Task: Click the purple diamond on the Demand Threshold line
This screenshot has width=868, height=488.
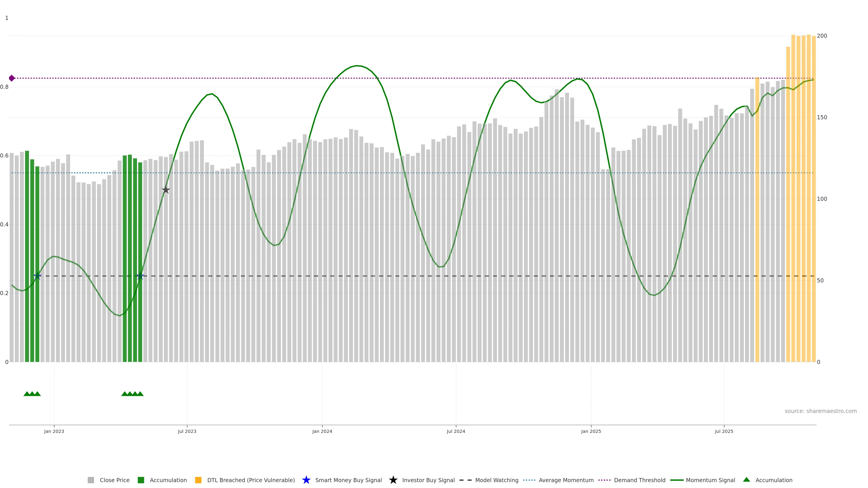Action: 12,78
